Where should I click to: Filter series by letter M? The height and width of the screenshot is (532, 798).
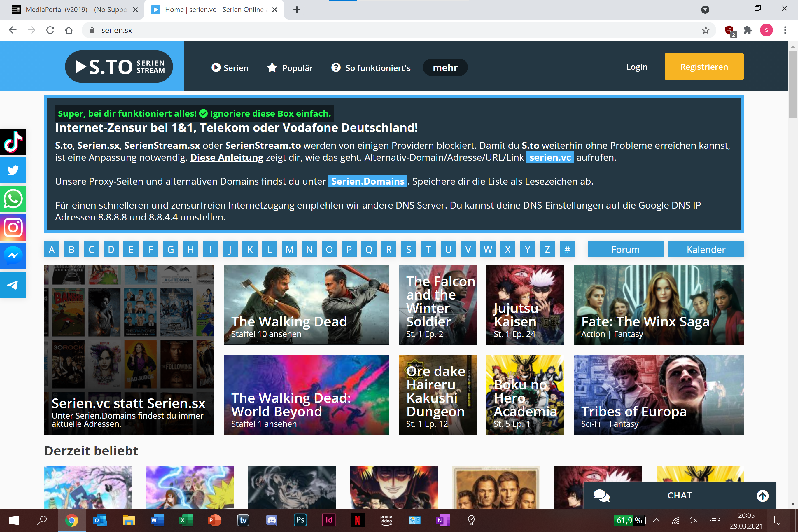[289, 250]
